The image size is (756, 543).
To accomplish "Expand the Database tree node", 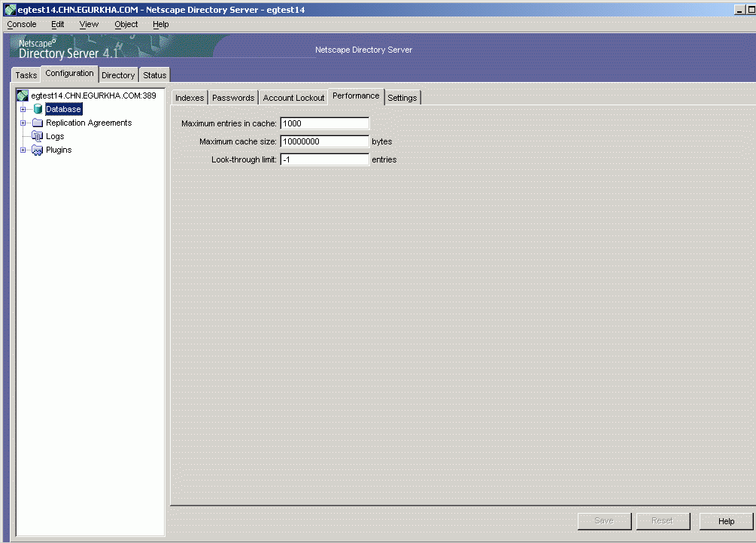I will tap(23, 110).
